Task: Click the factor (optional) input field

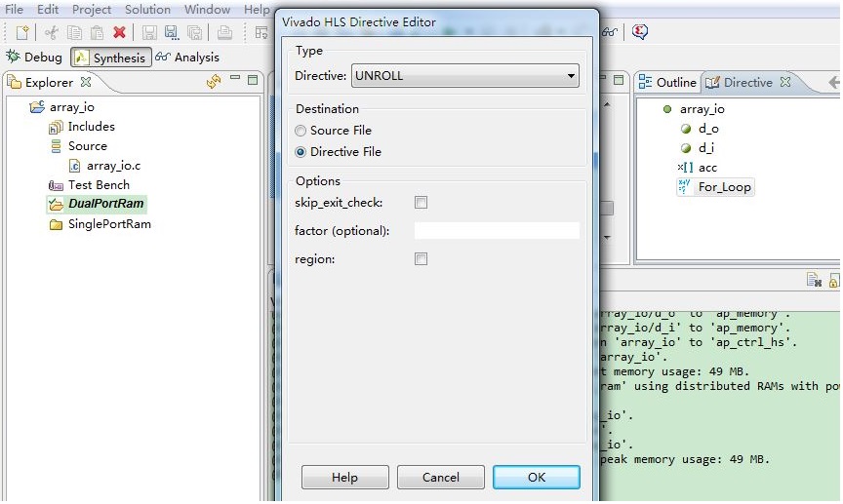Action: 496,231
